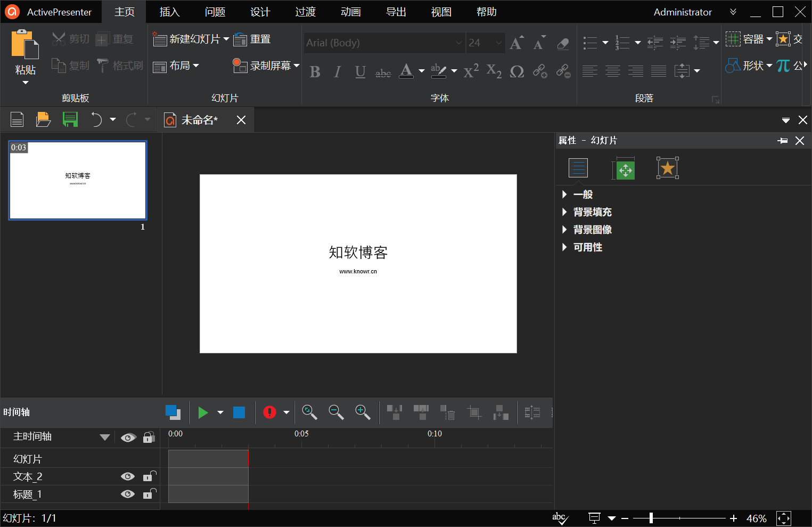This screenshot has width=812, height=527.
Task: Open the 过渡 ribbon tab
Action: click(306, 12)
